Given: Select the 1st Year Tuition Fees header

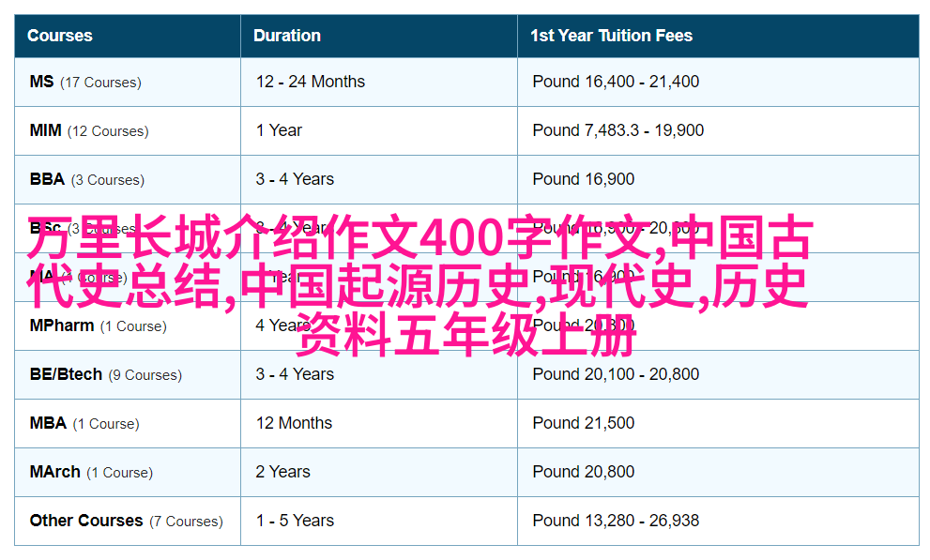Looking at the screenshot, I should point(611,36).
